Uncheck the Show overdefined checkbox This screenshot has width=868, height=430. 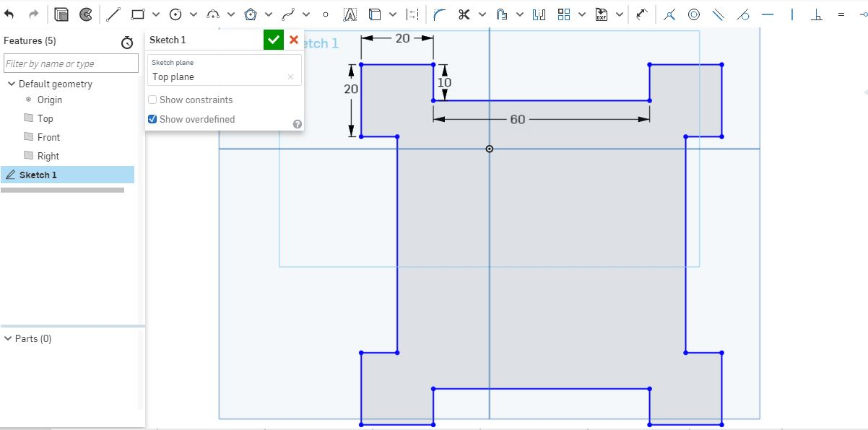152,119
